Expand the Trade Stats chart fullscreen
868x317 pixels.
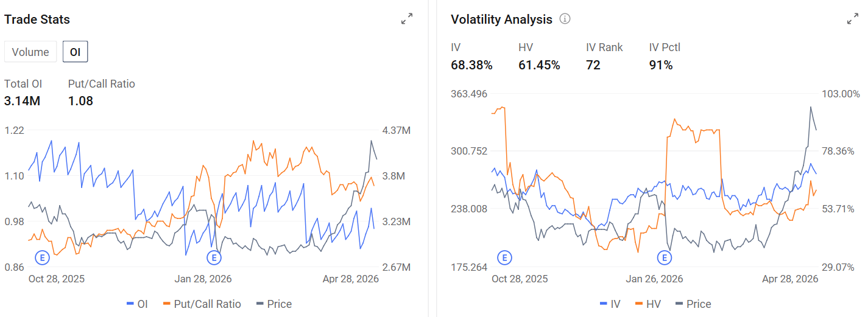point(407,19)
